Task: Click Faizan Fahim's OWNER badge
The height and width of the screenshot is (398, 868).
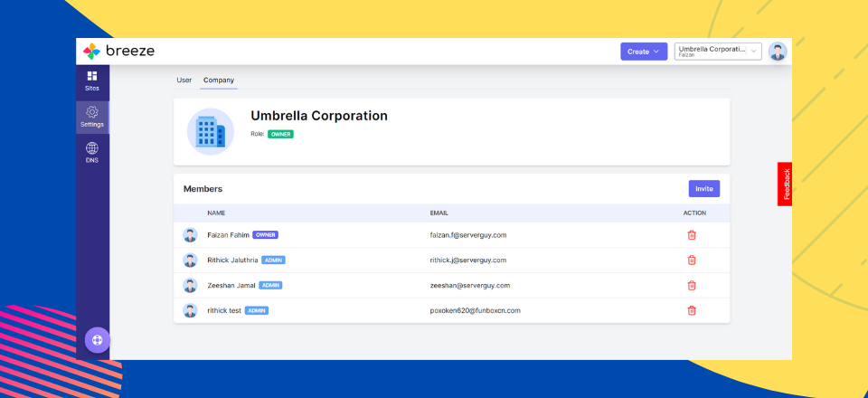Action: pos(265,234)
